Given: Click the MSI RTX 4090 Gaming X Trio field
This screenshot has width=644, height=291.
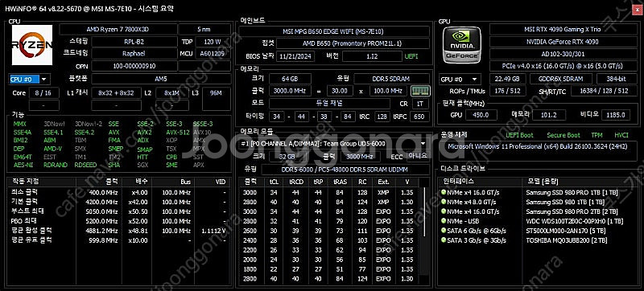Looking at the screenshot, I should click(562, 30).
